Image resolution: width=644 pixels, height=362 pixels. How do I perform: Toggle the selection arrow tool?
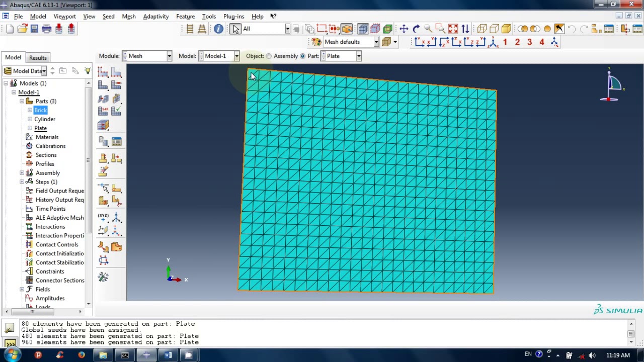(x=235, y=29)
